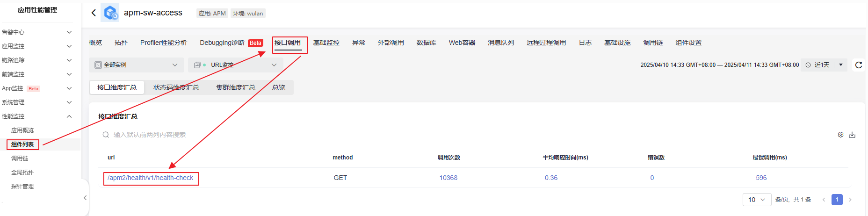Select the 总览 sub-tab
Viewport: 868px width, 216px height.
279,87
